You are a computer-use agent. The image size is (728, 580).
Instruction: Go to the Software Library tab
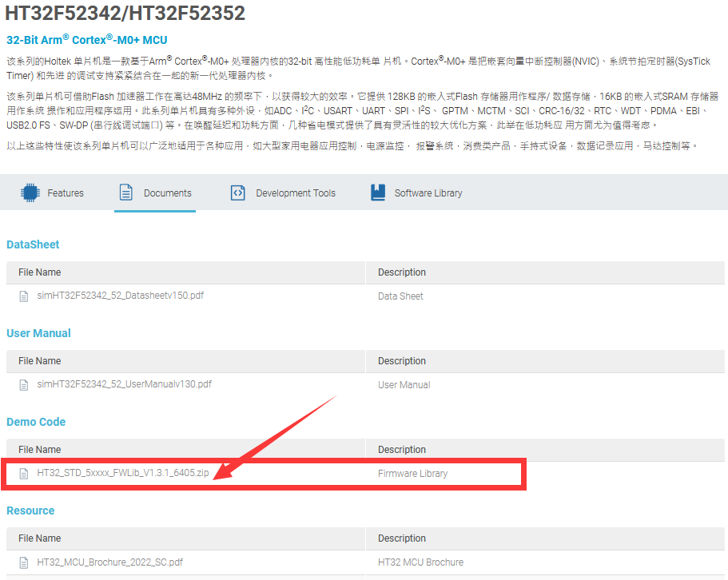[x=428, y=193]
